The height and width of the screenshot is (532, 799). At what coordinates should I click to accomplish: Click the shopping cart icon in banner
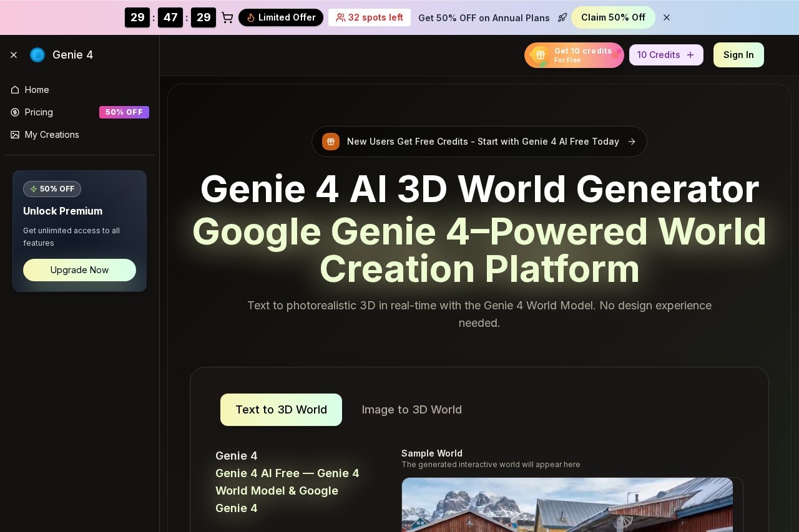pyautogui.click(x=227, y=17)
